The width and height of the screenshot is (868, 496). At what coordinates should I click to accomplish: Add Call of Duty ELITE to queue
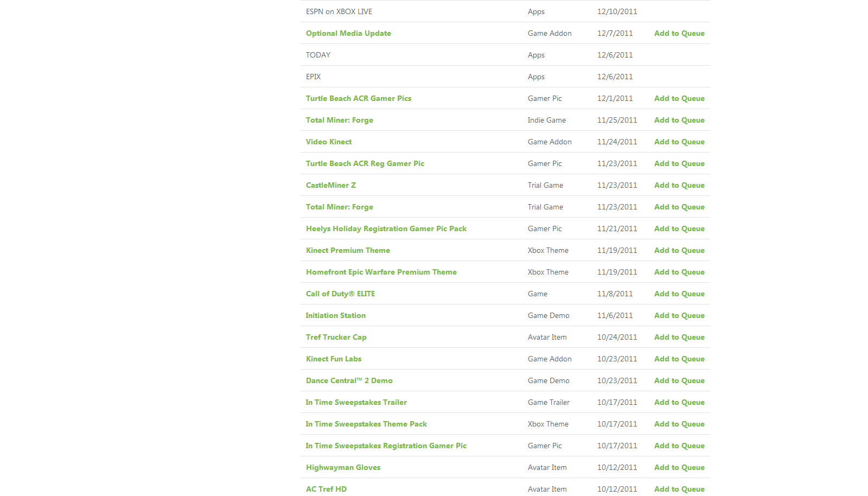(679, 294)
